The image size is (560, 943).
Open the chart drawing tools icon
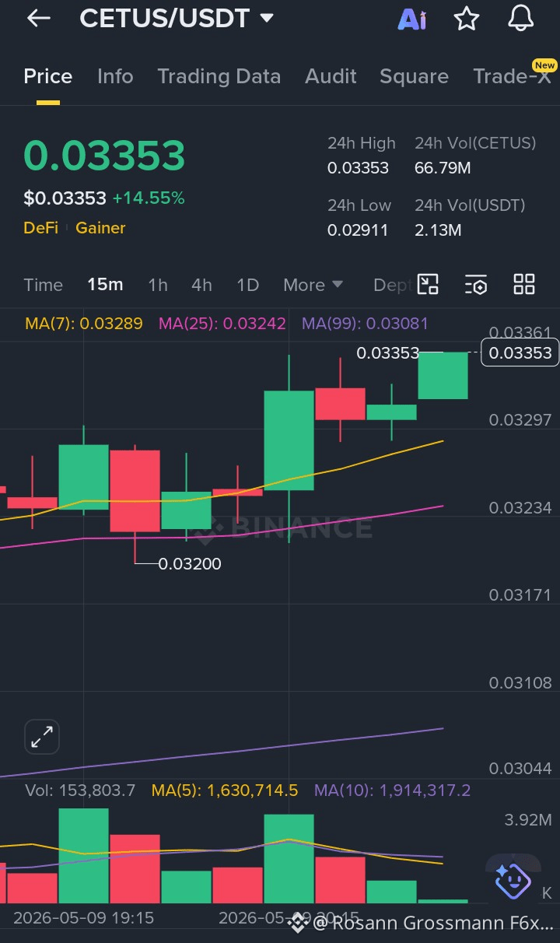tap(428, 284)
